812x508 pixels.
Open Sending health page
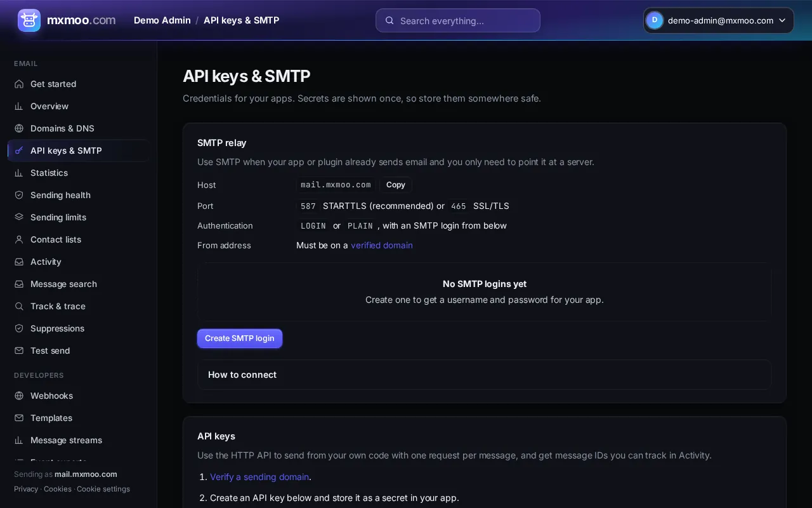79,195
